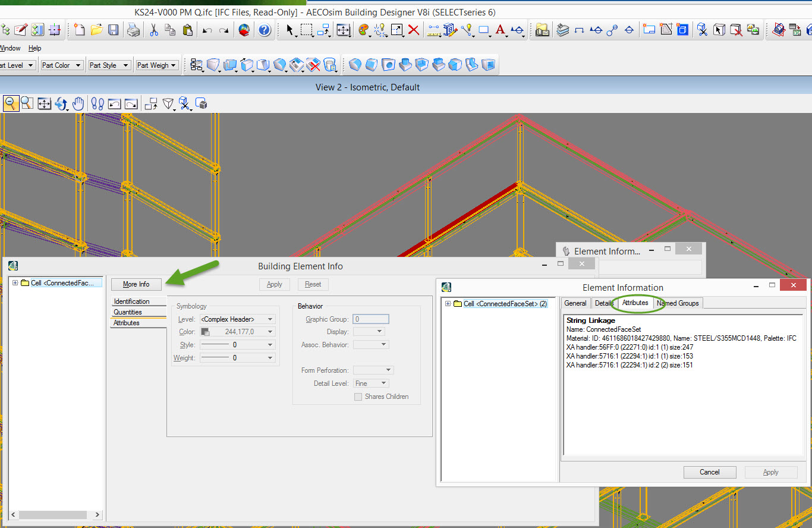Viewport: 812px width, 528px height.
Task: Open the Part Style dropdown
Action: [x=109, y=65]
